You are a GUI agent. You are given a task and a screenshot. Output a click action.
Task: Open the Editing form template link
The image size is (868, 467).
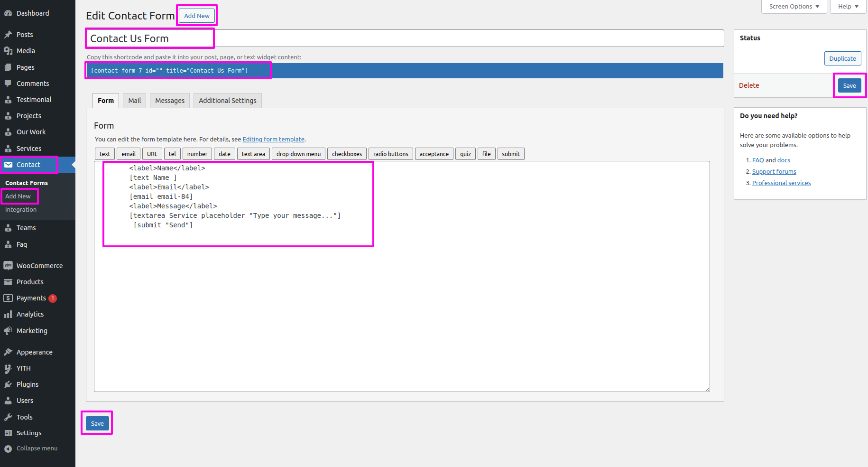click(x=273, y=140)
